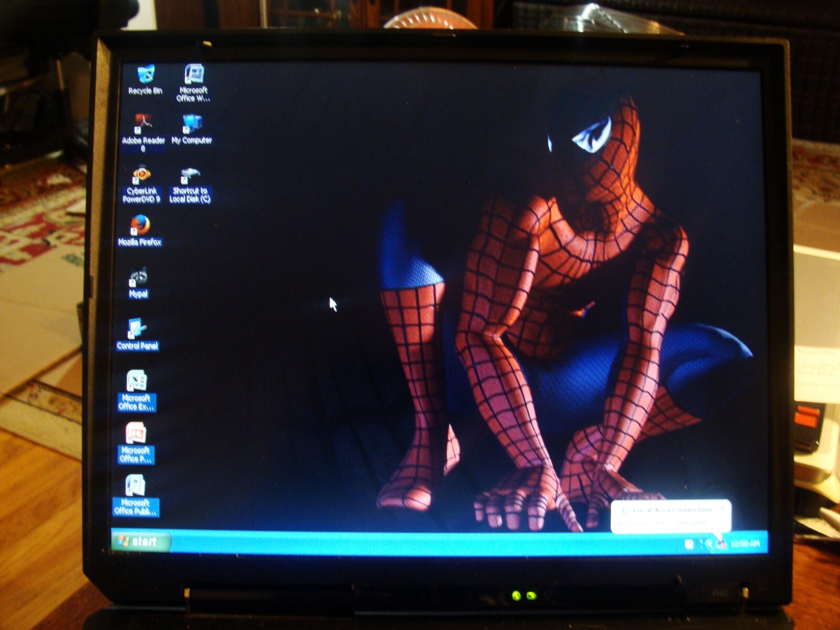Click the disconnected network tray icon
This screenshot has height=630, width=840.
[x=721, y=543]
